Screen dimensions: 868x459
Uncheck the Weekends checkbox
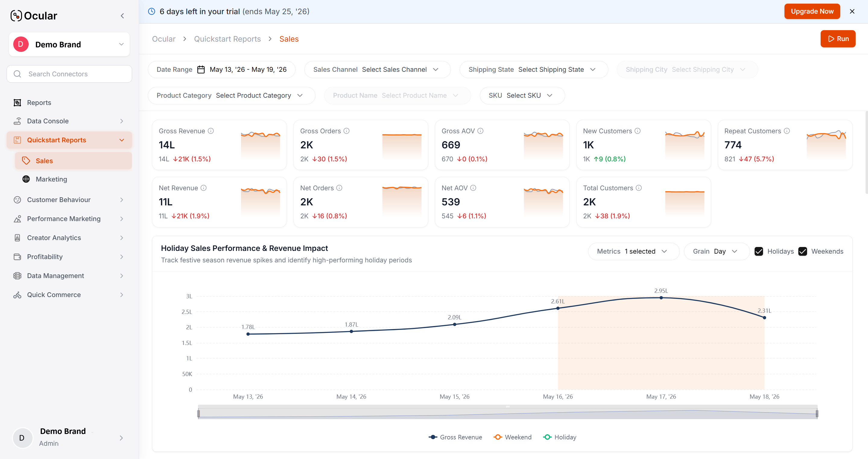(803, 252)
